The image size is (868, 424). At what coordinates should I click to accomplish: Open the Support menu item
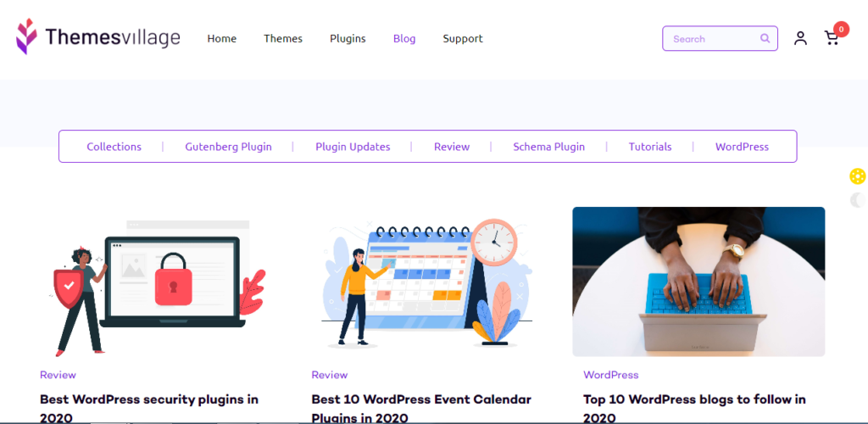pos(463,39)
